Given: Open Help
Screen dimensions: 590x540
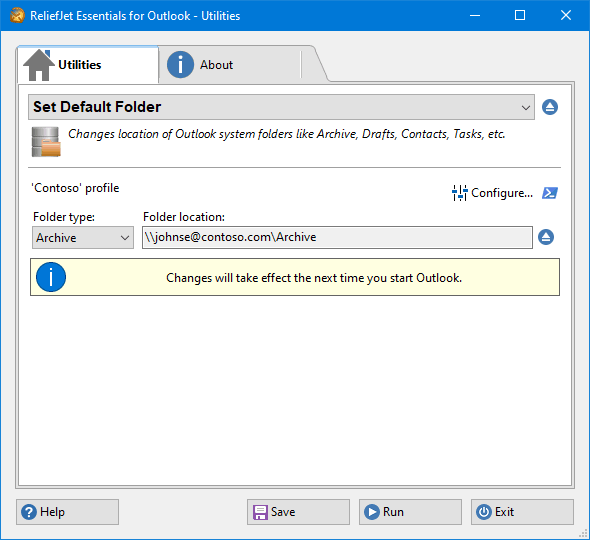Looking at the screenshot, I should (x=67, y=512).
